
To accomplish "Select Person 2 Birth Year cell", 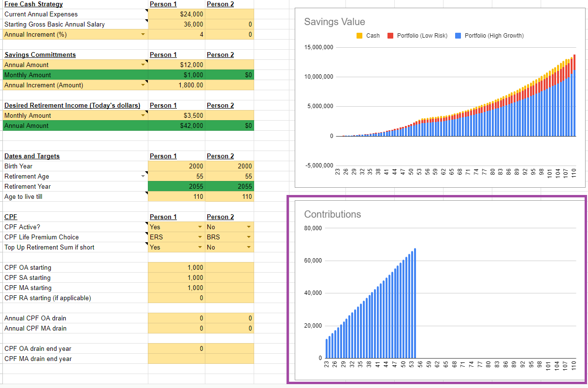I will tap(229, 166).
